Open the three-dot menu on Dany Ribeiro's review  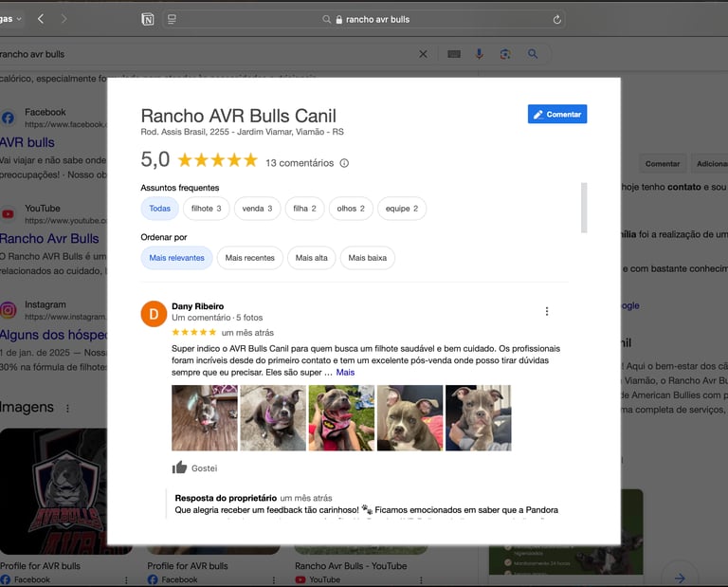coord(546,311)
